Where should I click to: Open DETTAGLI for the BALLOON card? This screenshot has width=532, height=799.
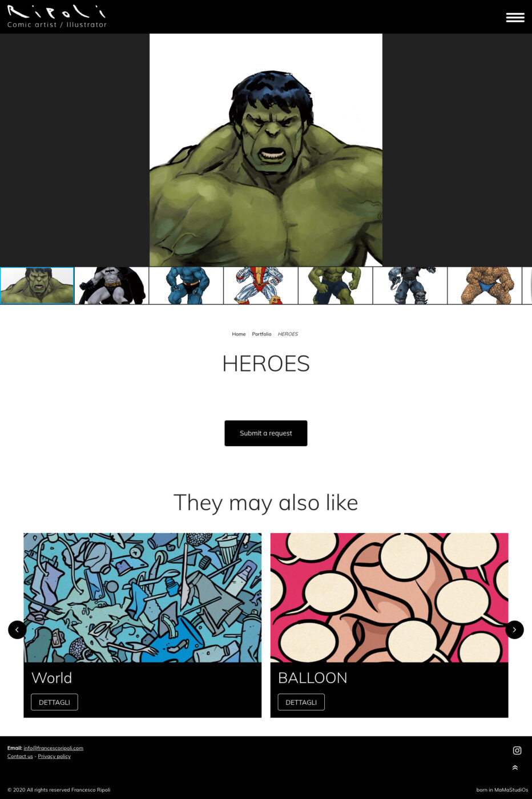pos(301,702)
